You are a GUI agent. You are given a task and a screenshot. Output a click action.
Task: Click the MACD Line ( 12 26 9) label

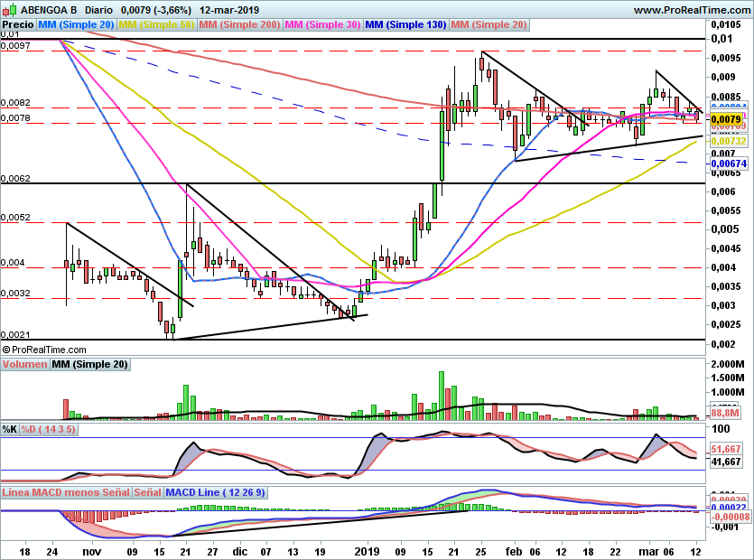pyautogui.click(x=215, y=492)
